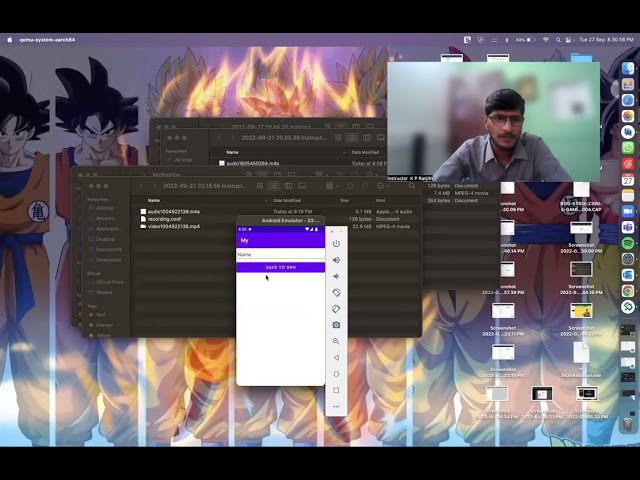Click the SAVE TO SPH button
The image size is (640, 480).
pos(280,267)
